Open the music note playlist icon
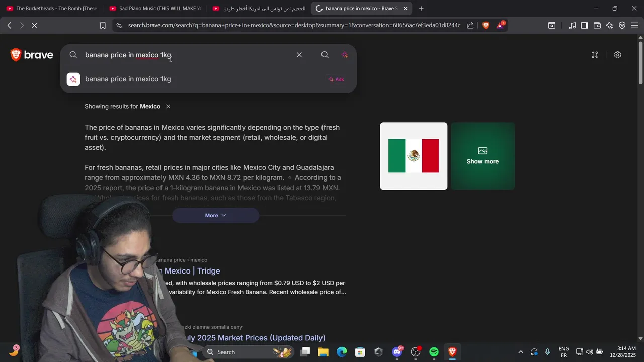The height and width of the screenshot is (362, 644). tap(572, 25)
